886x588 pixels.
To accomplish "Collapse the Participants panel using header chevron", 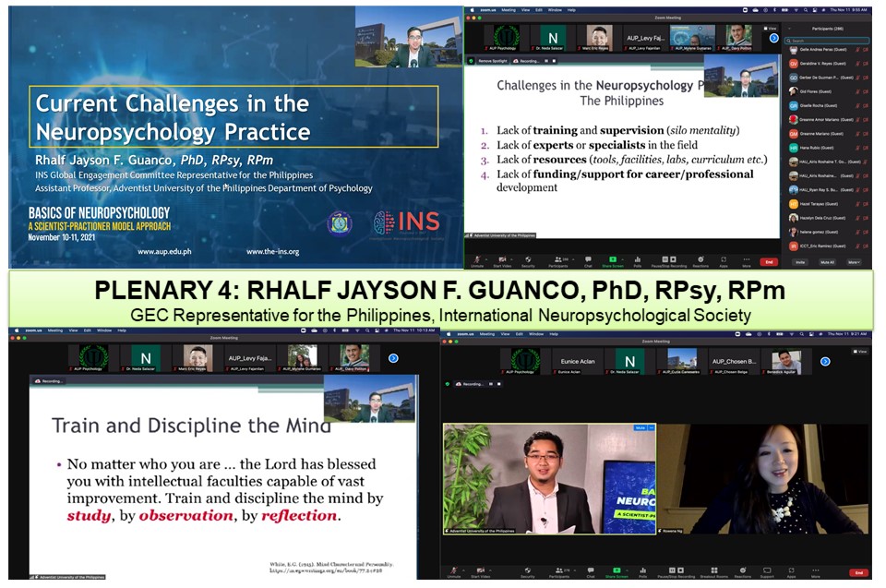I will pos(788,28).
